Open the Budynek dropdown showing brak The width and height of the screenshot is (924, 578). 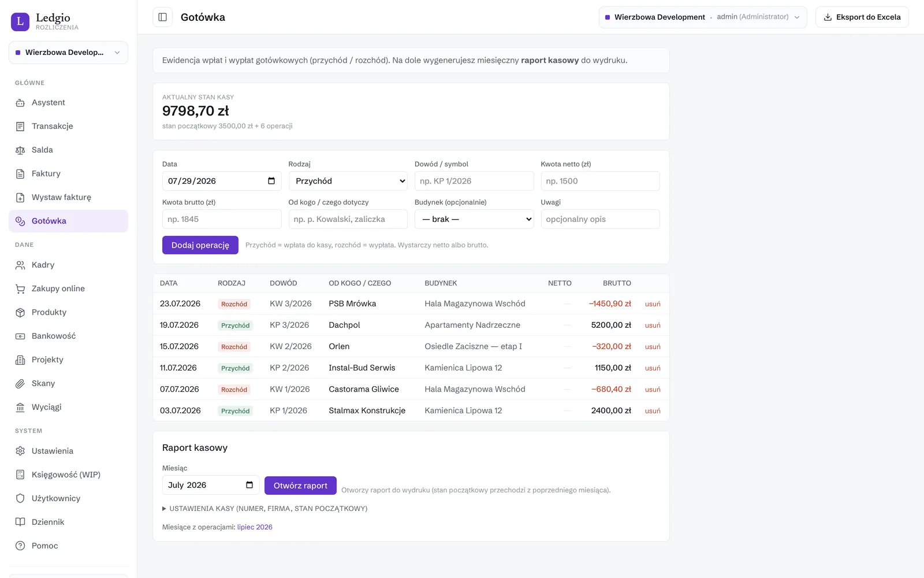point(474,219)
